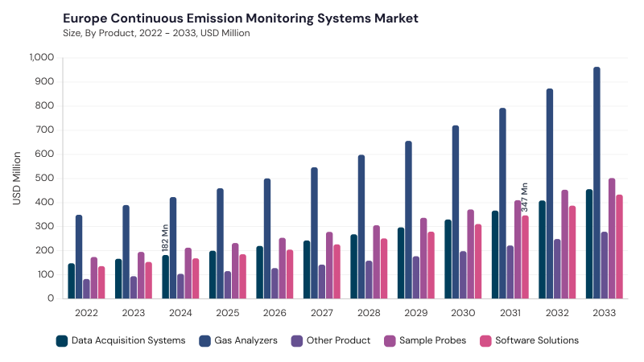
Task: Click the Software Solutions legend swatch
Action: (486, 341)
